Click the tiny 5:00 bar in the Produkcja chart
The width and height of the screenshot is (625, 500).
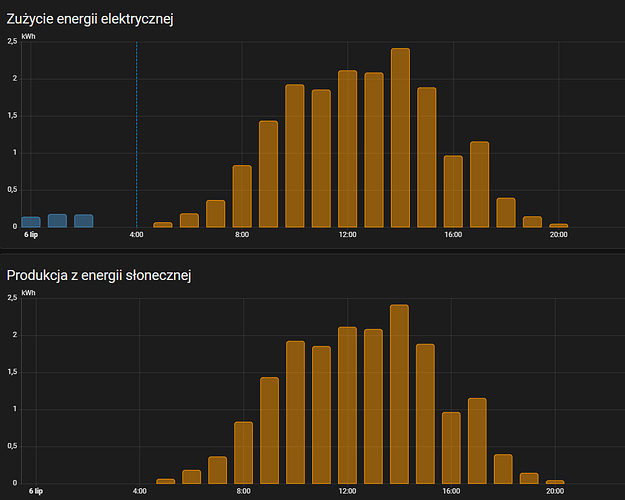165,481
